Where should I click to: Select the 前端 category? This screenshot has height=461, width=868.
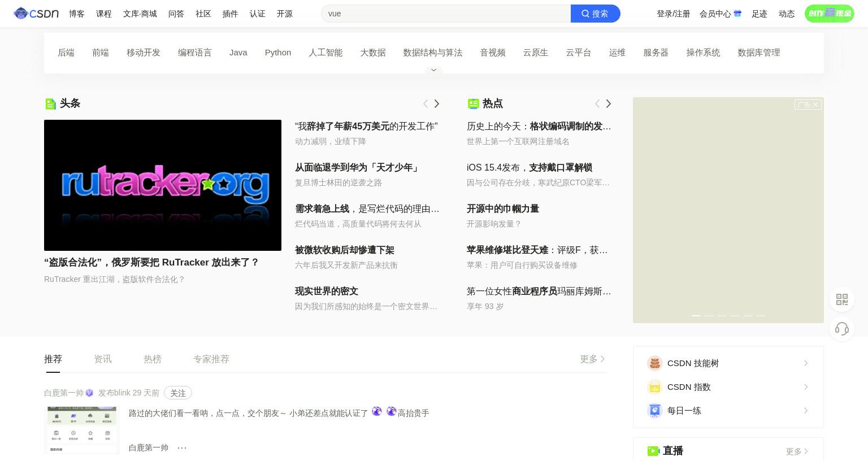pos(101,53)
